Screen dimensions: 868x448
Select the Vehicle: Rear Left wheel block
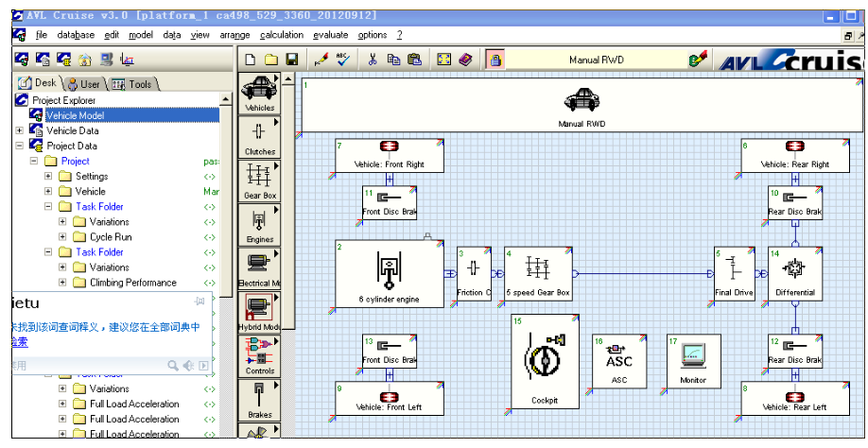pyautogui.click(x=795, y=398)
